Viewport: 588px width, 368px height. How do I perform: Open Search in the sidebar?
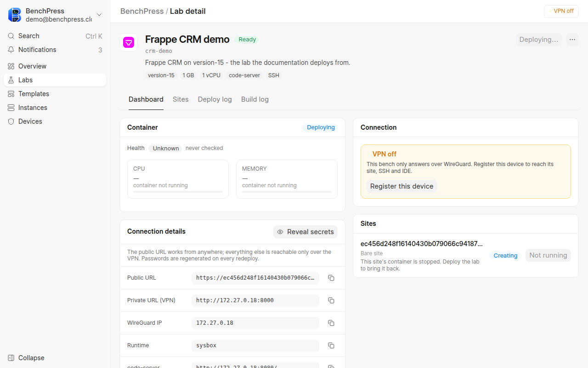click(55, 36)
